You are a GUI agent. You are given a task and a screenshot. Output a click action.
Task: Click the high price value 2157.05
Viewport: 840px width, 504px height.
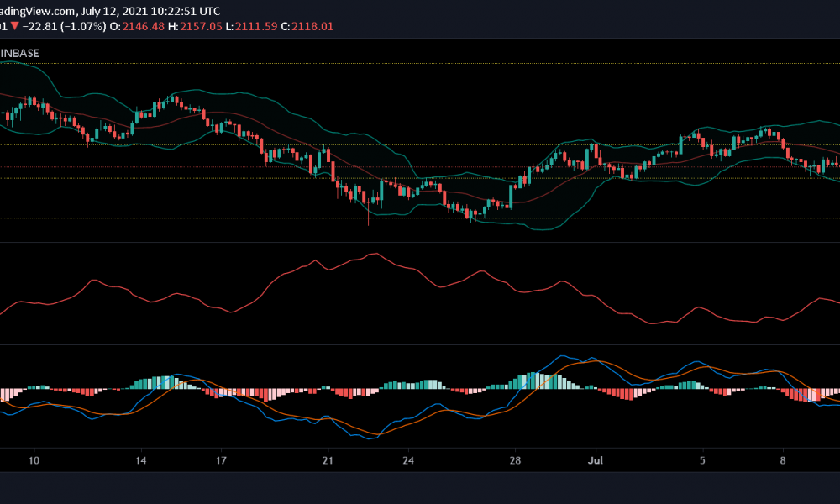click(x=201, y=26)
